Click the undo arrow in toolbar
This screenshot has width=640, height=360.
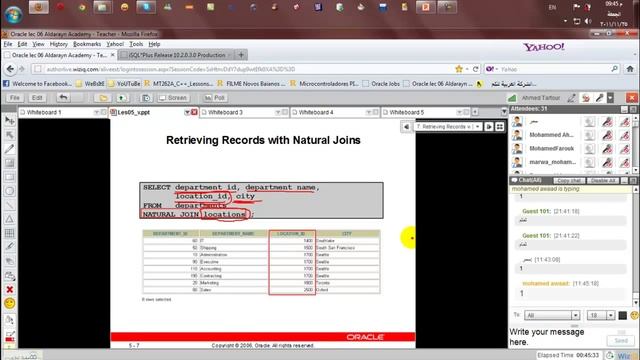[x=63, y=98]
